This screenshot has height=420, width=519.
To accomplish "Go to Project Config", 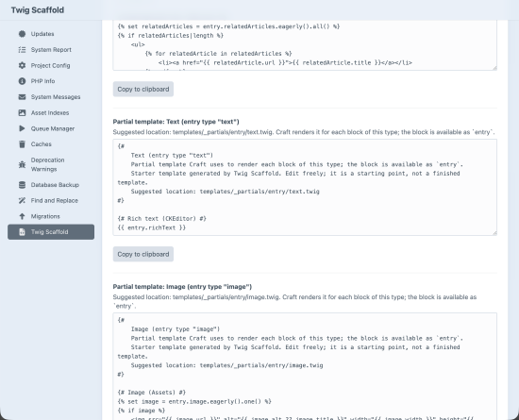I will click(x=51, y=65).
